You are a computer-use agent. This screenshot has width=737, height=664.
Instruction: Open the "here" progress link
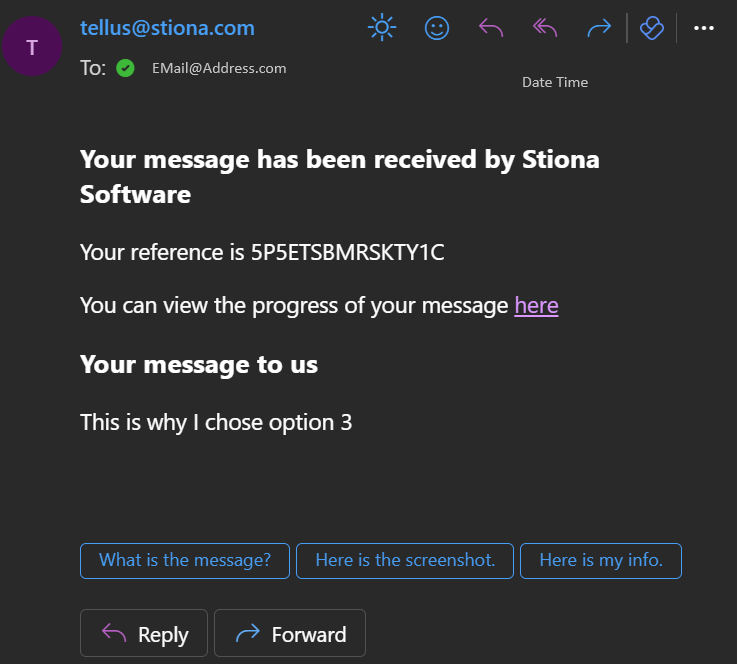[536, 305]
